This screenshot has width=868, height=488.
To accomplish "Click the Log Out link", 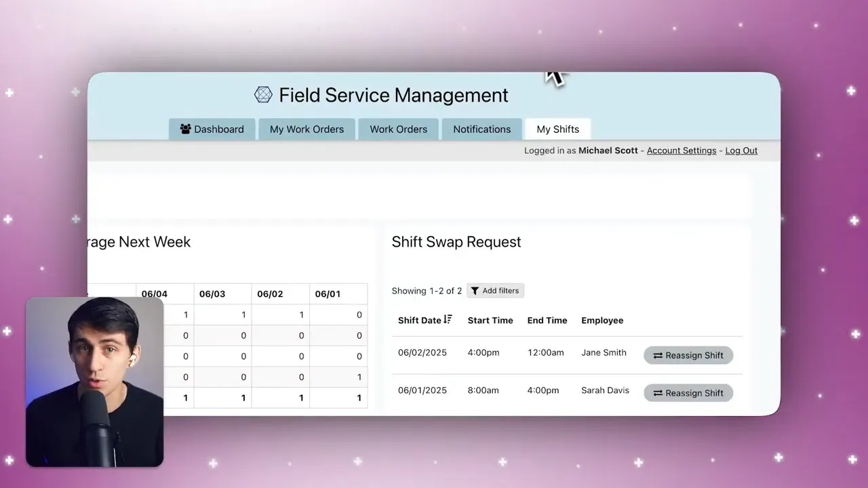I will coord(741,150).
